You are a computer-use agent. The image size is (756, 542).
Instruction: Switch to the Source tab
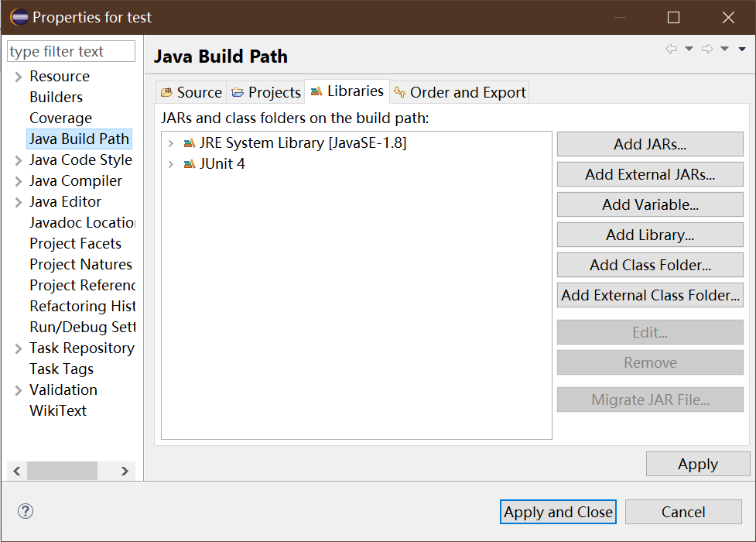[191, 92]
